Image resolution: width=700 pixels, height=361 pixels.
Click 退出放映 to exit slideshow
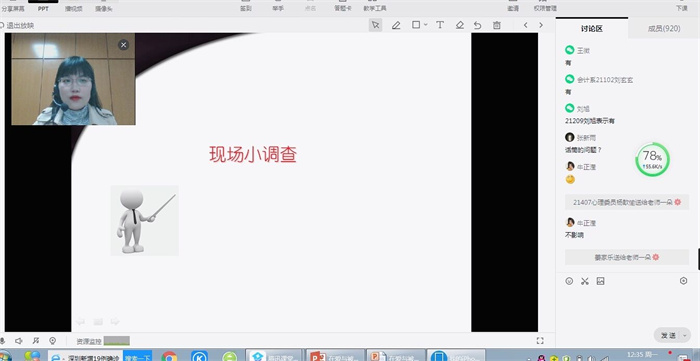click(x=18, y=25)
